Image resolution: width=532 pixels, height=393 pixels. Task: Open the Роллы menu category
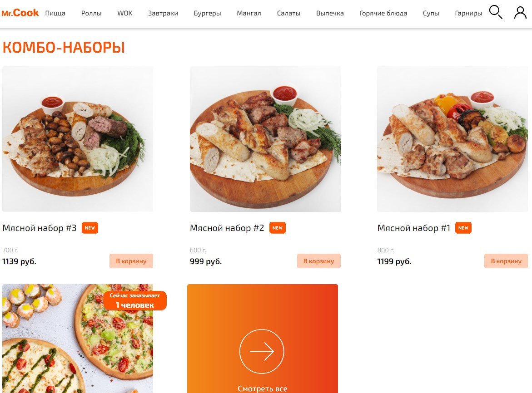click(x=91, y=13)
